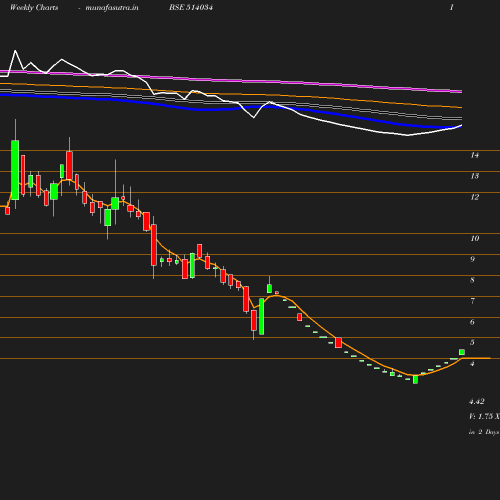Click the price axis label 8
The image size is (500, 500).
(x=472, y=280)
